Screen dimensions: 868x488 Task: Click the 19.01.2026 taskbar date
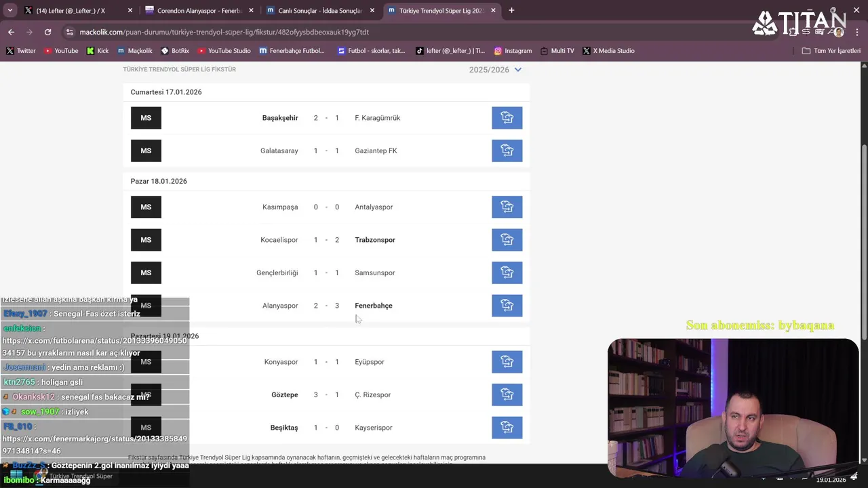click(x=831, y=480)
